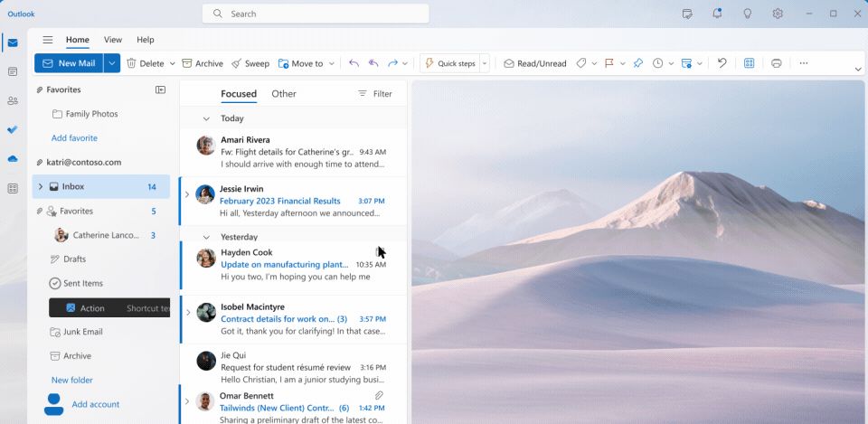Toggle the hamburger navigation menu
The height and width of the screenshot is (424, 868).
pos(48,40)
